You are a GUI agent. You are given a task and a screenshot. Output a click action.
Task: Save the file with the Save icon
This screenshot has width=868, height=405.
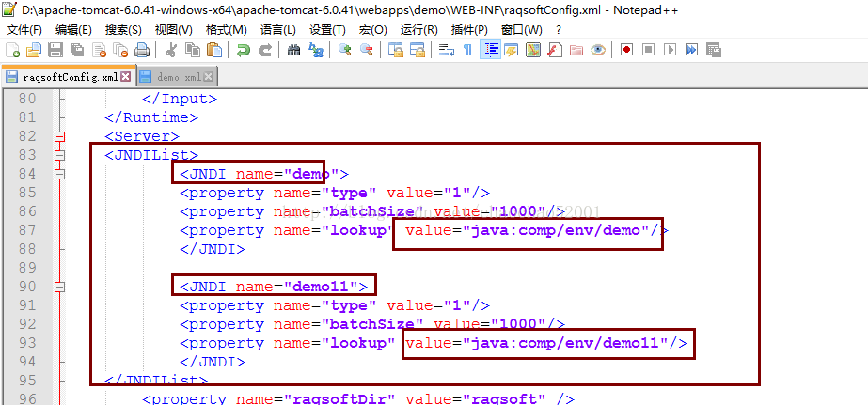tap(55, 50)
